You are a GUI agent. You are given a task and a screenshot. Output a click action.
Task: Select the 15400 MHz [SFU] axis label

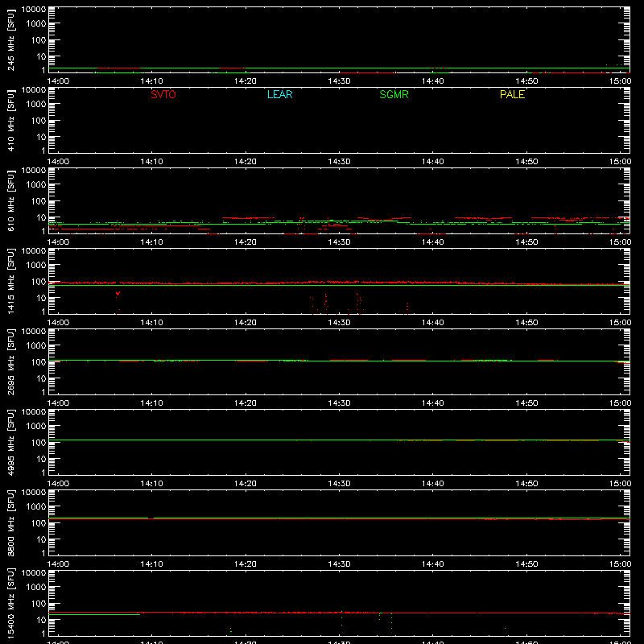coord(10,603)
